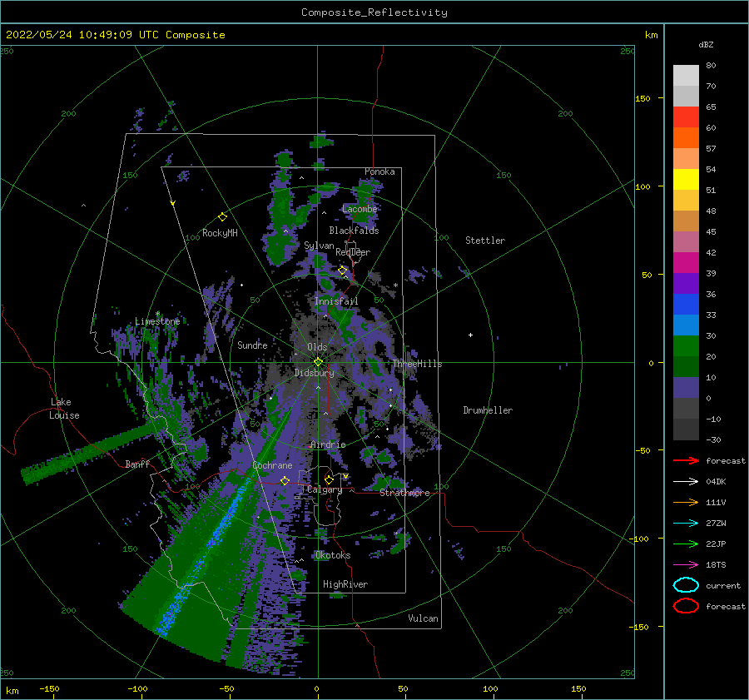This screenshot has height=700, width=749.
Task: Click the green 22JP arrow icon
Action: [686, 544]
